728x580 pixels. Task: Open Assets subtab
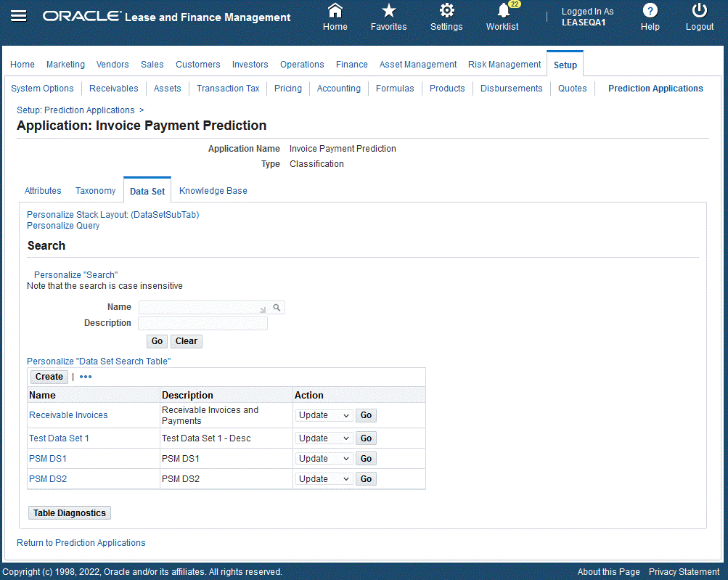[167, 89]
